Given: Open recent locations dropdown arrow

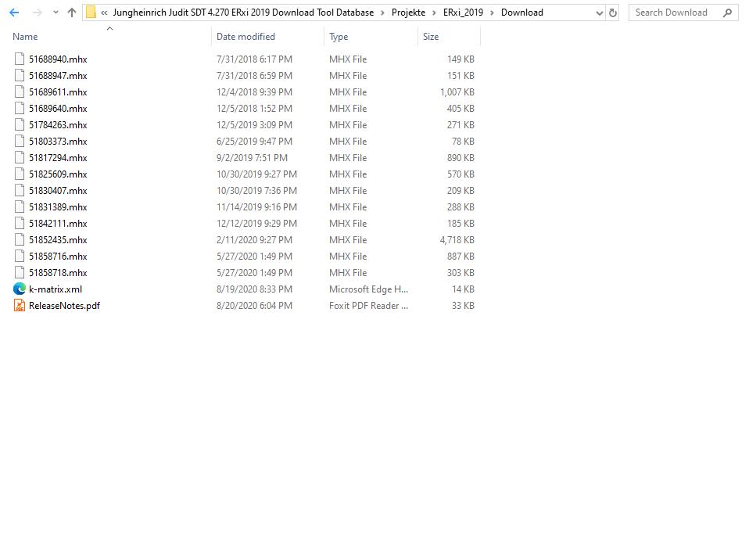Looking at the screenshot, I should 56,13.
